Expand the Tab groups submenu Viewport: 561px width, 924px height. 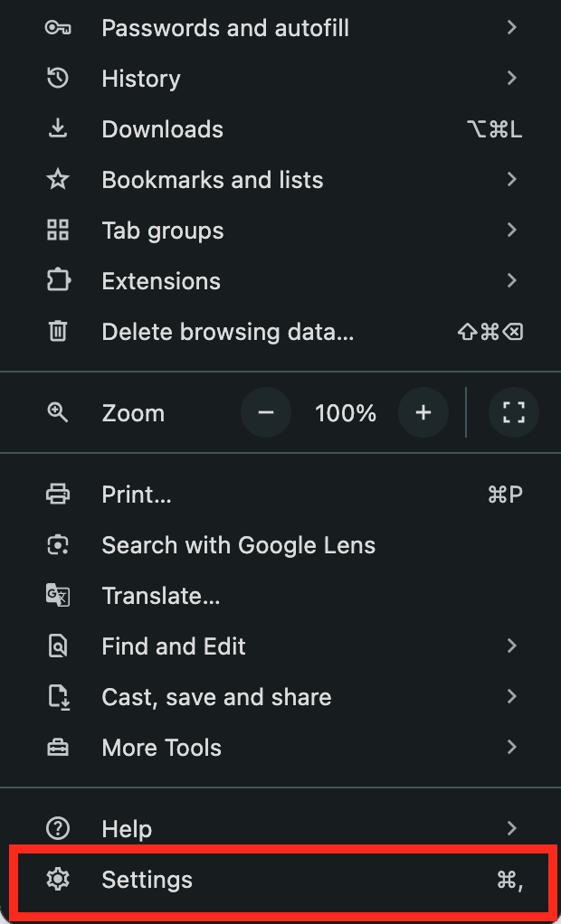click(x=512, y=231)
